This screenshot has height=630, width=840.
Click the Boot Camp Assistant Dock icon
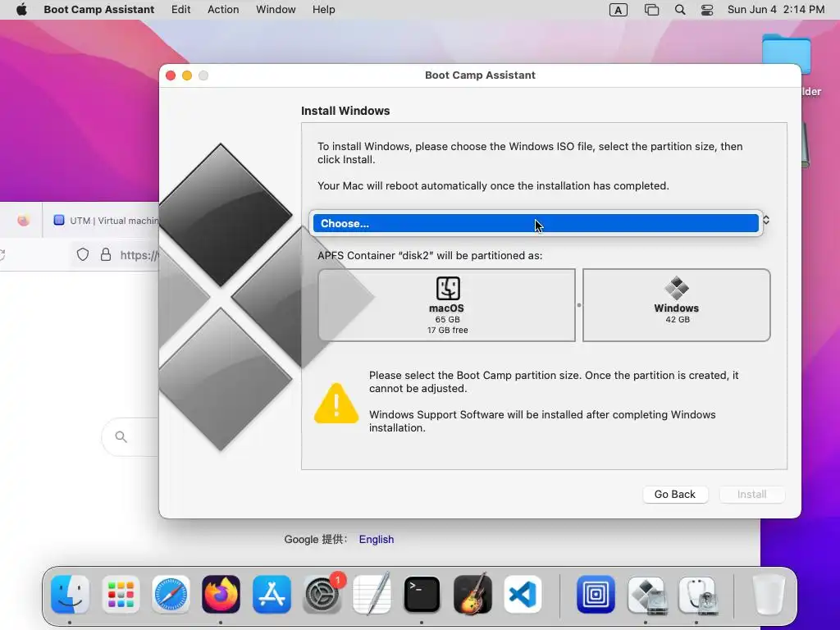(x=646, y=594)
